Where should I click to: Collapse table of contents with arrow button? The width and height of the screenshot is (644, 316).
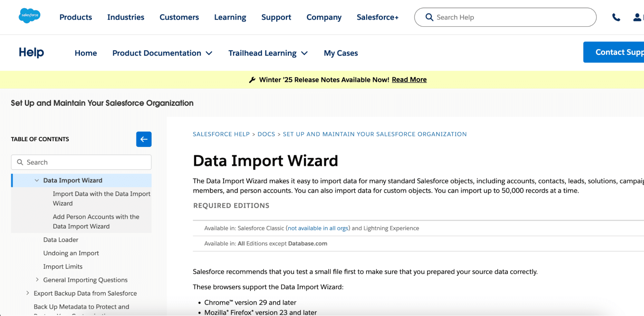[x=144, y=139]
